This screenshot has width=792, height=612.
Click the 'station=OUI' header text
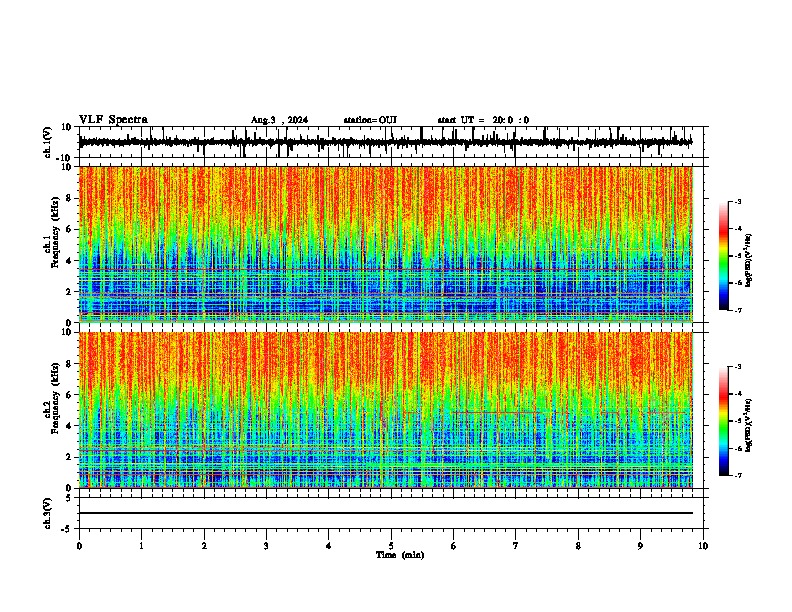(370, 120)
